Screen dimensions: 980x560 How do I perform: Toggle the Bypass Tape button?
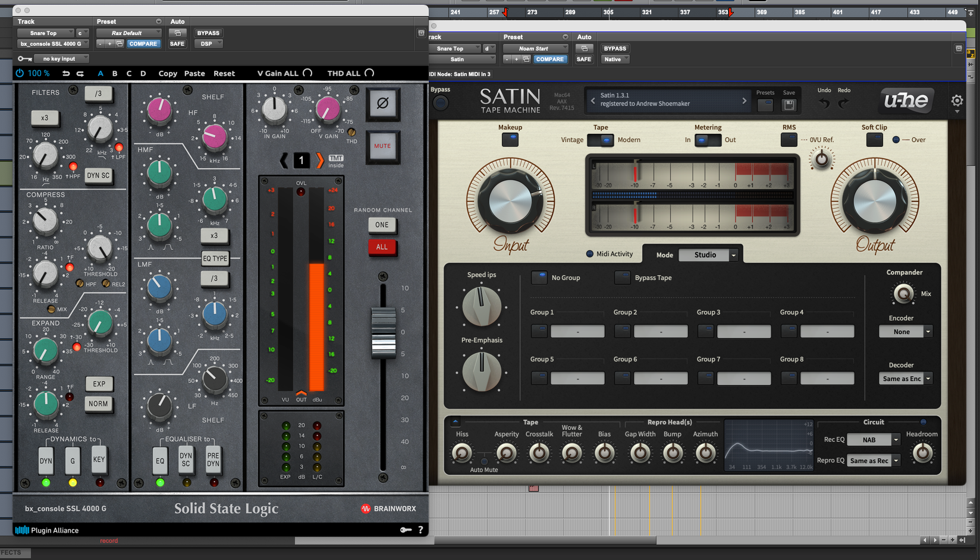pos(623,278)
